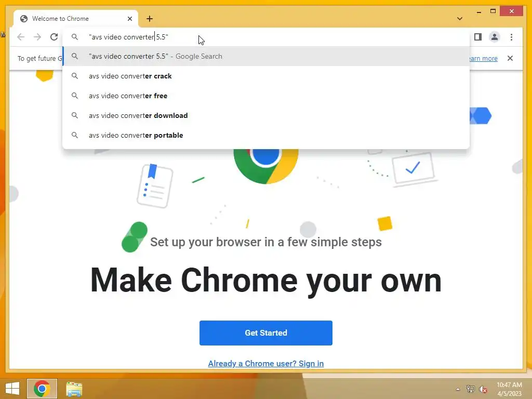Select the "avs video converter 5.5" Google Search suggestion
Image resolution: width=532 pixels, height=399 pixels.
pyautogui.click(x=267, y=56)
